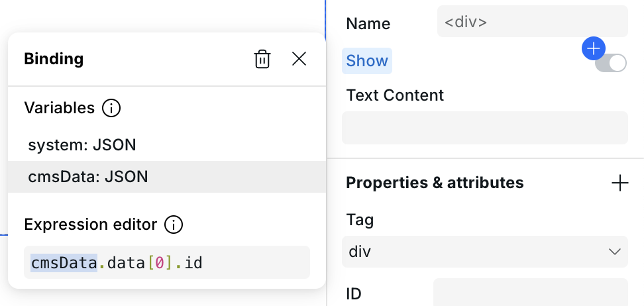Click the blue plus binding button
The height and width of the screenshot is (306, 644).
pos(594,48)
